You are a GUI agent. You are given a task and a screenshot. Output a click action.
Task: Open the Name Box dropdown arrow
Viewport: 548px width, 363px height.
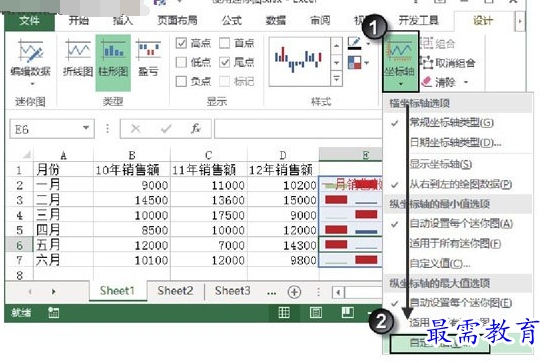(x=86, y=128)
